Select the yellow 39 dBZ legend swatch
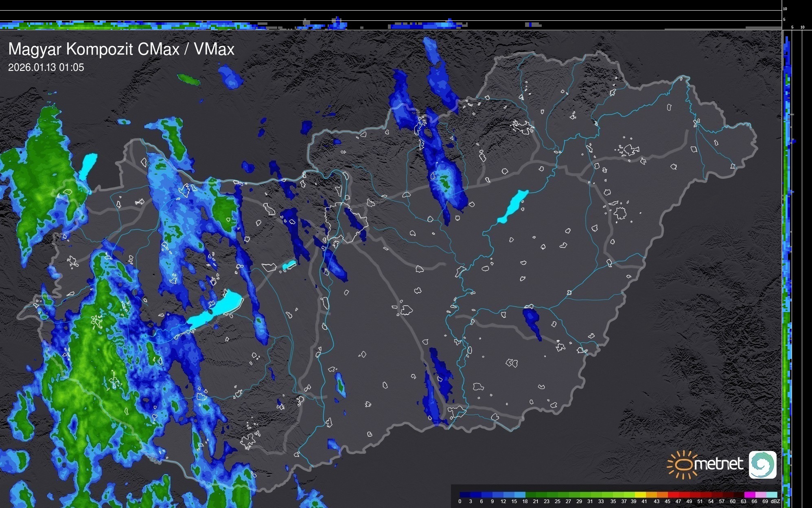The width and height of the screenshot is (812, 508). tap(640, 495)
